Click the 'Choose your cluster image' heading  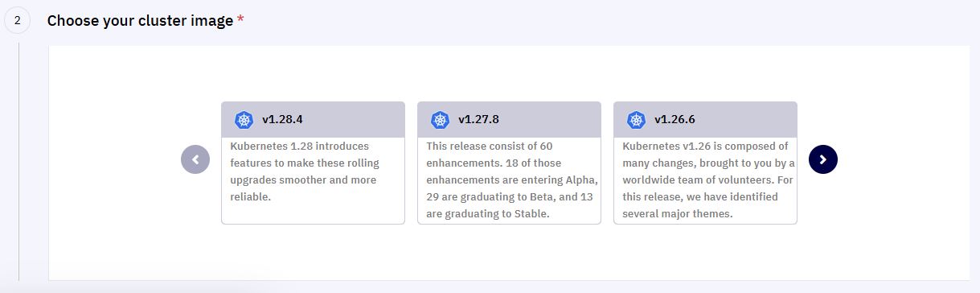tap(140, 21)
